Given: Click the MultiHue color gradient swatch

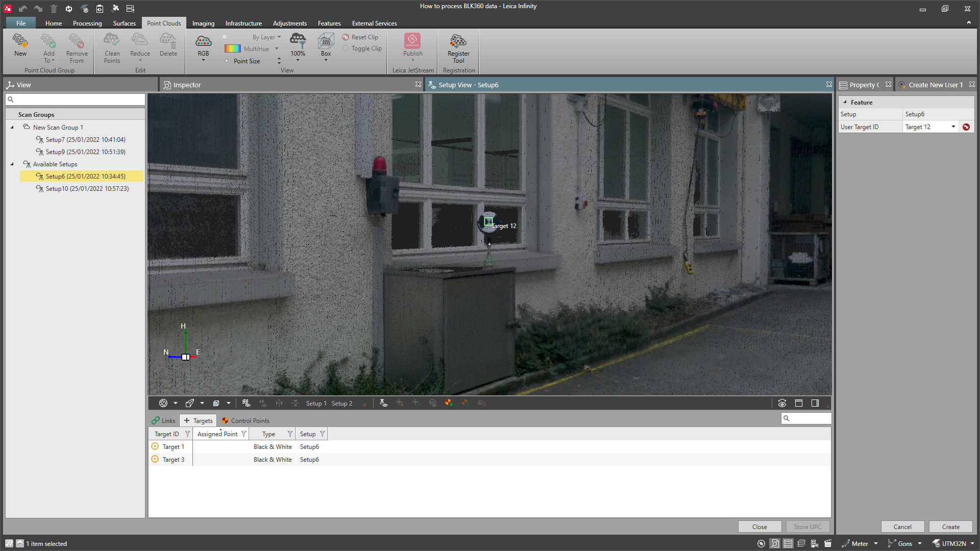Looking at the screenshot, I should click(x=233, y=49).
